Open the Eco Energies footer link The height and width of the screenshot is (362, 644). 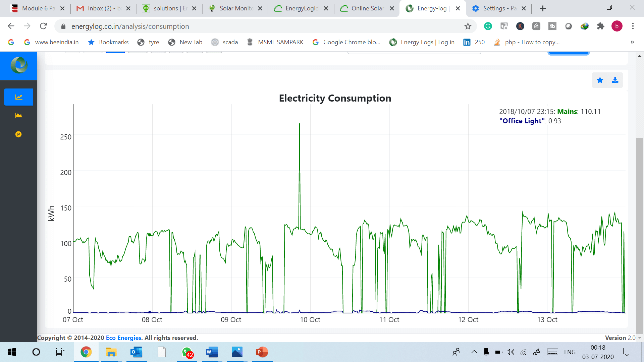124,338
